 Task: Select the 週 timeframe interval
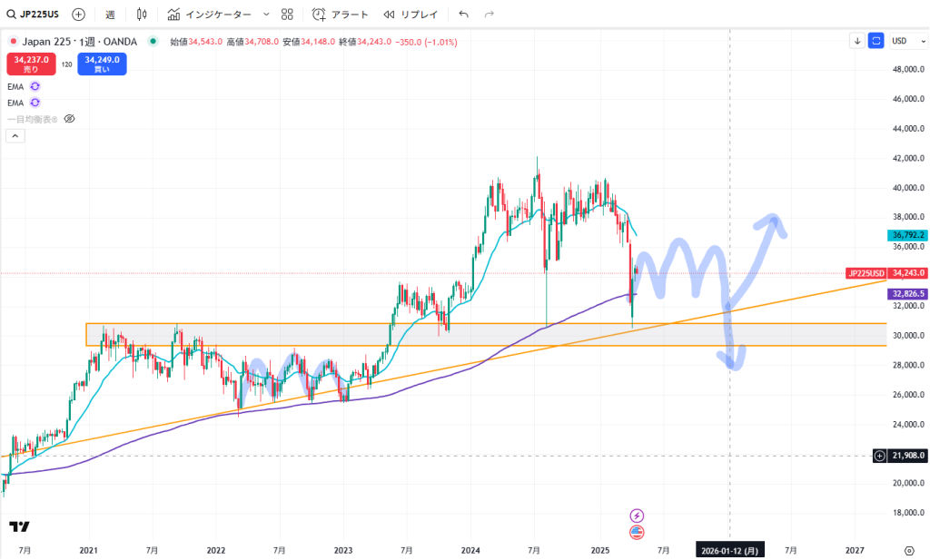pyautogui.click(x=110, y=15)
